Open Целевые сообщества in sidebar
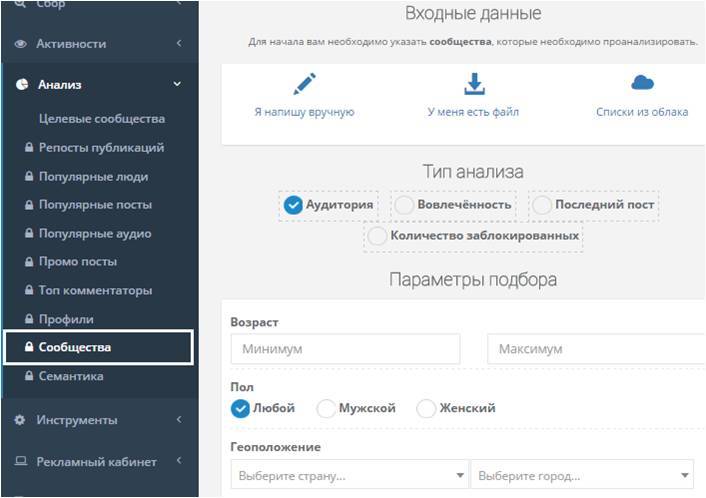 click(102, 119)
